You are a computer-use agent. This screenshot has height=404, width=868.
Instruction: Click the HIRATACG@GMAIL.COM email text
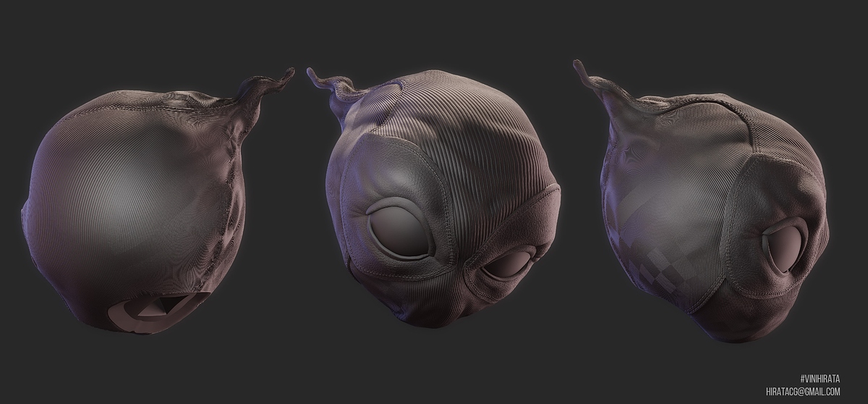click(803, 391)
